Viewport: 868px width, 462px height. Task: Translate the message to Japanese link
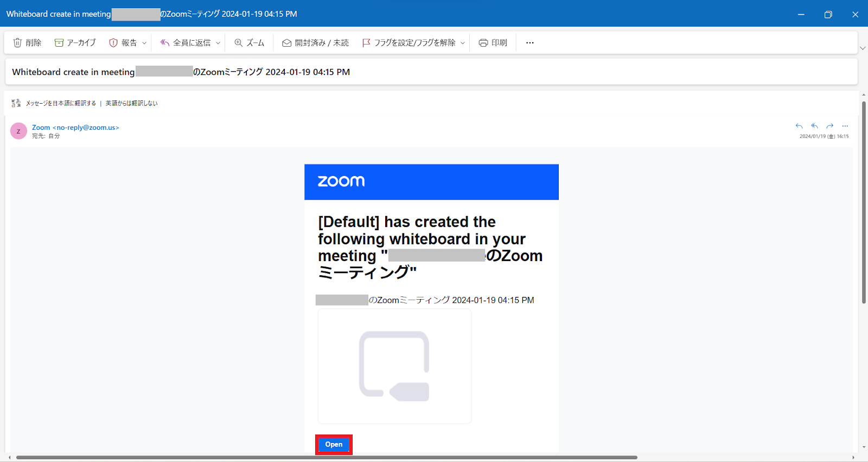(61, 103)
